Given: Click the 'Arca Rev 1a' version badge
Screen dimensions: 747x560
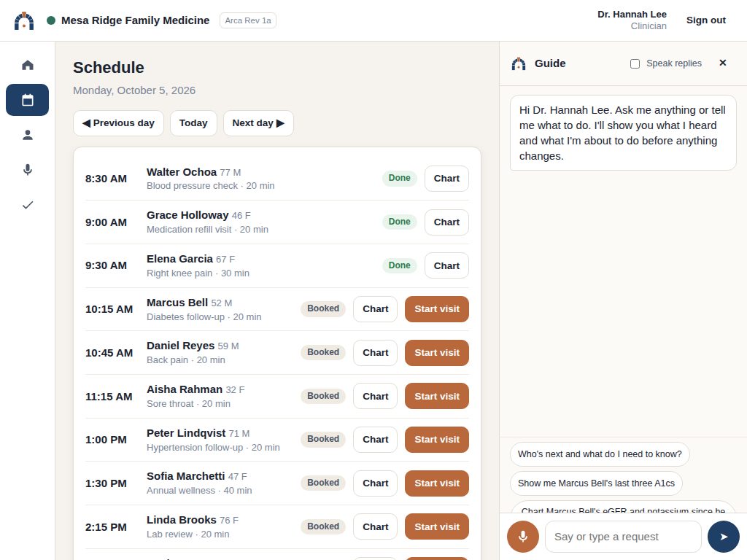Looking at the screenshot, I should point(248,20).
